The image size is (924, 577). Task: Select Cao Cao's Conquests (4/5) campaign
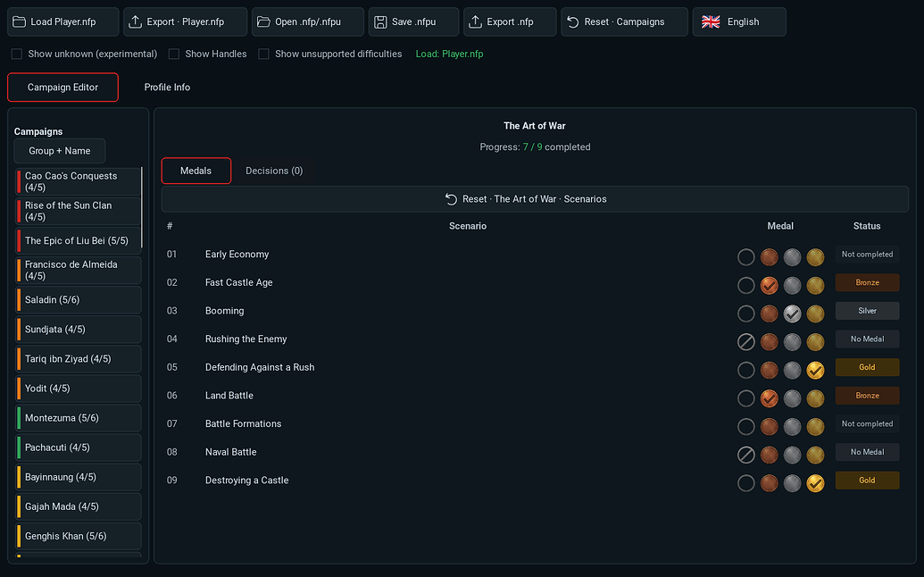79,181
